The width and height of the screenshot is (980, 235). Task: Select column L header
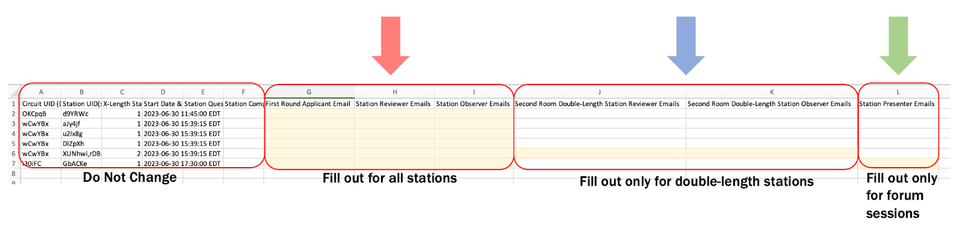(x=898, y=92)
